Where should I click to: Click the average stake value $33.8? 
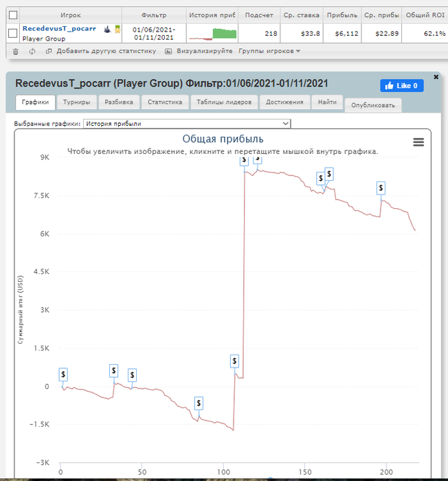(x=310, y=34)
